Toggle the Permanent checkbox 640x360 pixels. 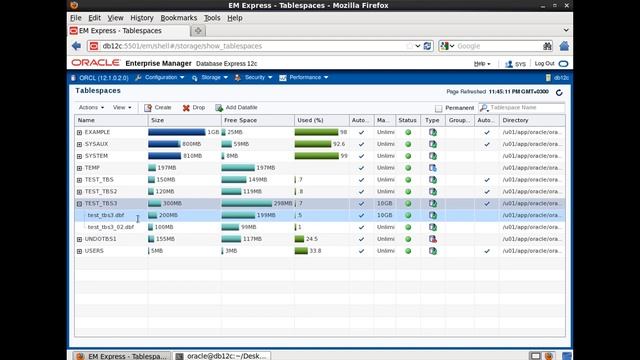point(438,108)
